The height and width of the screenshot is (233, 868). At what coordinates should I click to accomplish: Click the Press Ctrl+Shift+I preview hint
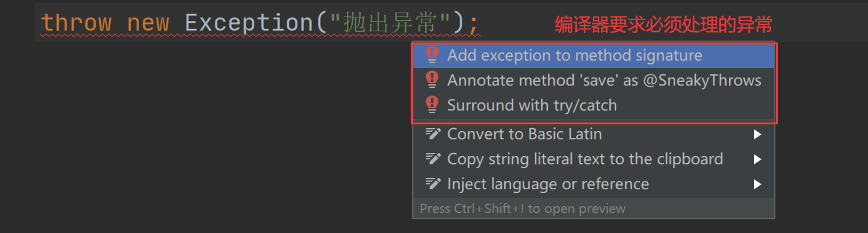(x=523, y=209)
